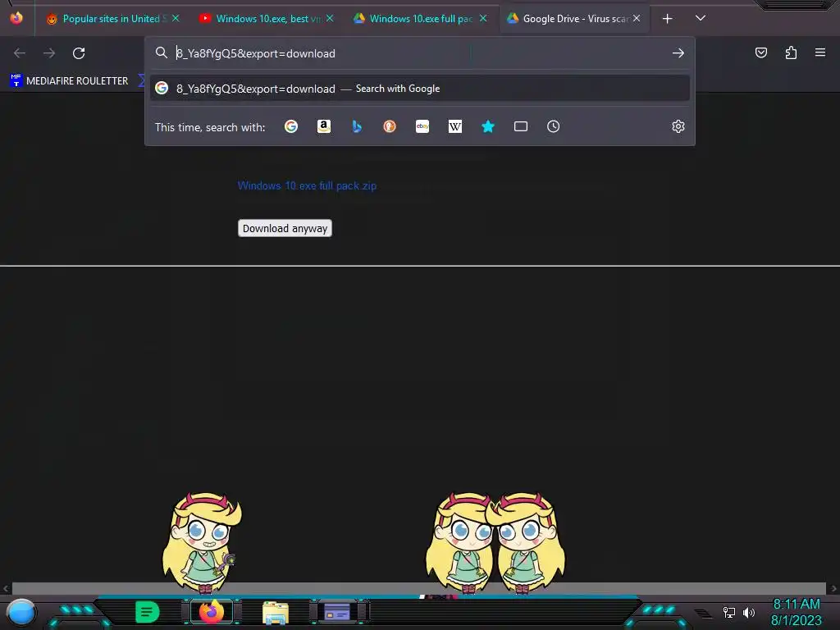
Task: Save page to Pocket
Action: pyautogui.click(x=761, y=52)
